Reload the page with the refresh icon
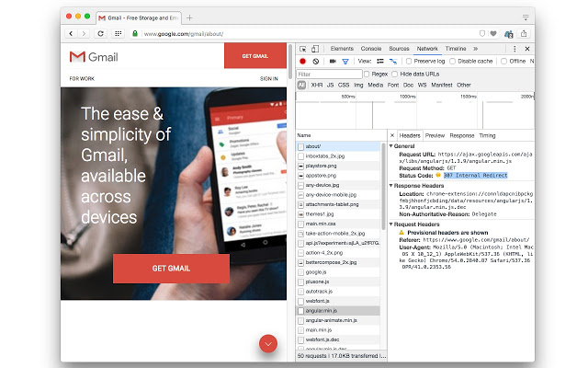Screen dimensions: 588x368 tap(100, 33)
